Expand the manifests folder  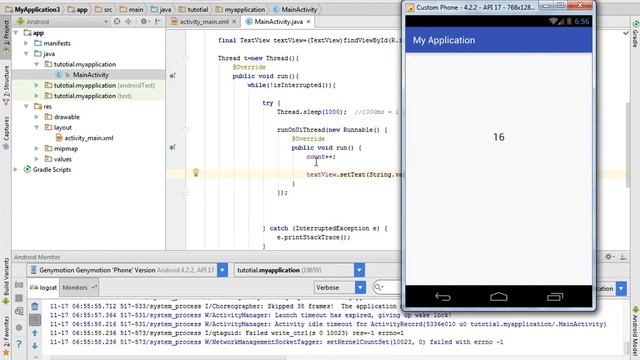(27, 43)
